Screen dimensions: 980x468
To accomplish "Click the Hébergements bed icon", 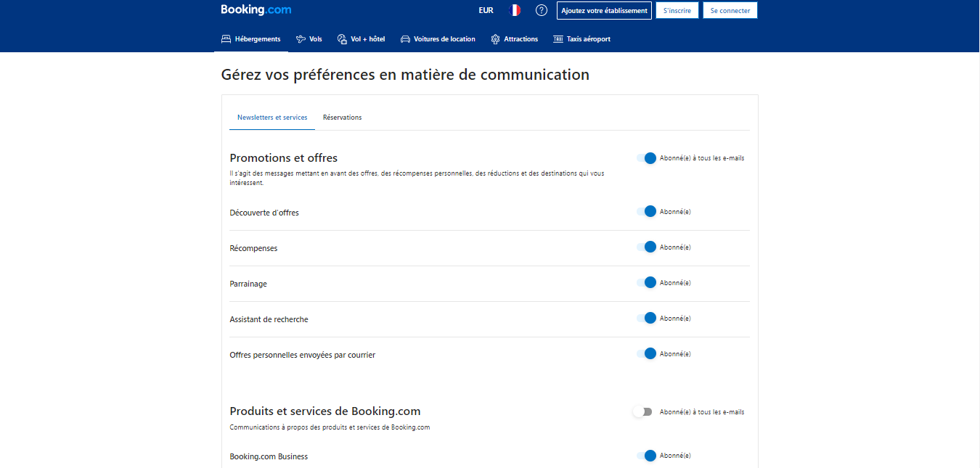I will tap(226, 39).
